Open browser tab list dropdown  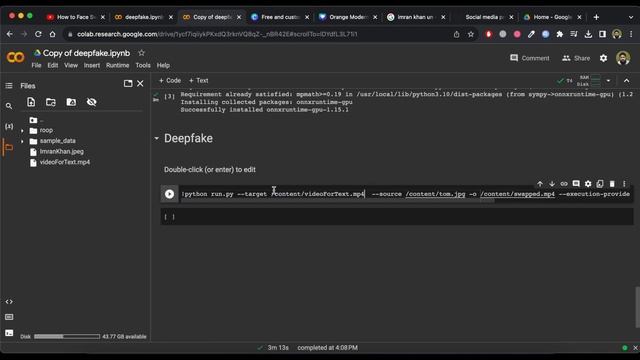(x=631, y=17)
